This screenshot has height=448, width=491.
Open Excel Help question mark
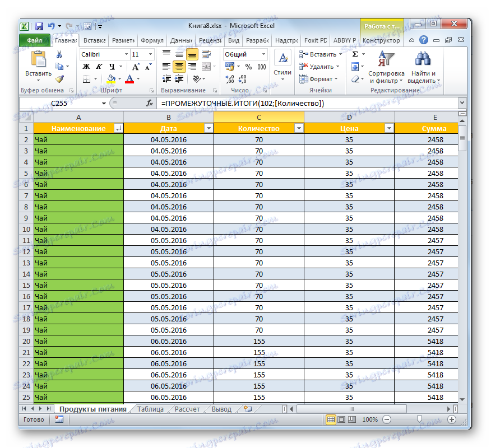pos(423,40)
